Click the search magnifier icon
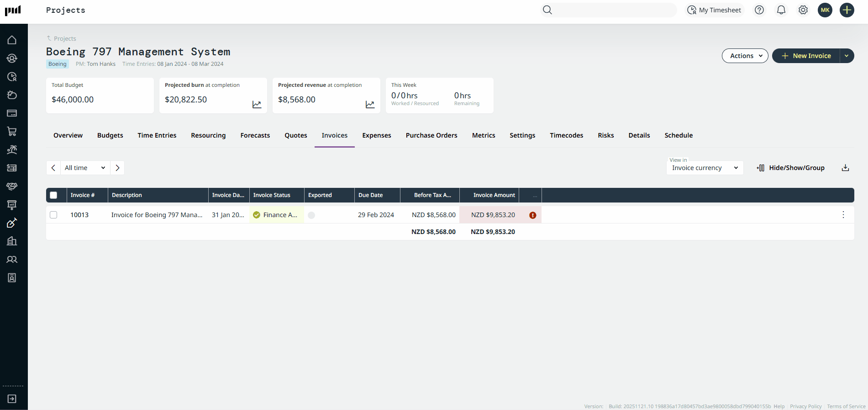This screenshot has height=410, width=868. 547,10
